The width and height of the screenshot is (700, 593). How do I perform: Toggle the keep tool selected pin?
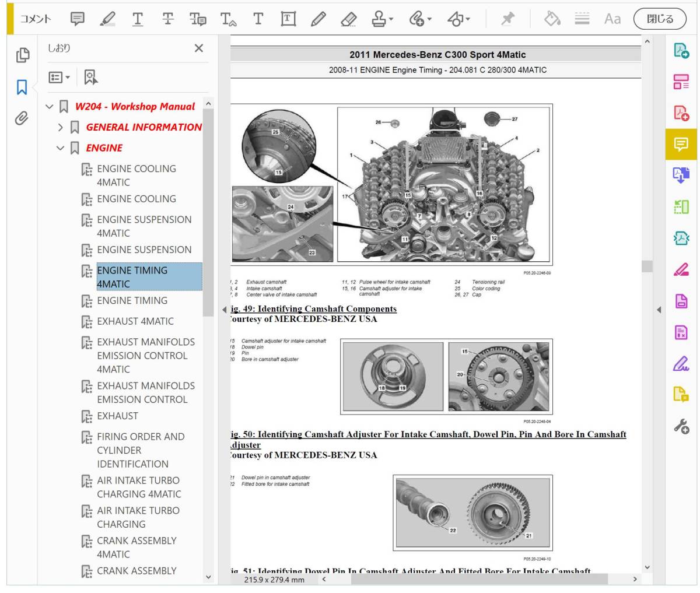click(508, 19)
